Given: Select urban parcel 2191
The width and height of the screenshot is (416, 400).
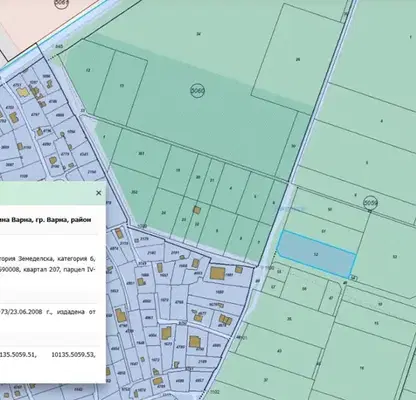Looking at the screenshot, I should 175,253.
